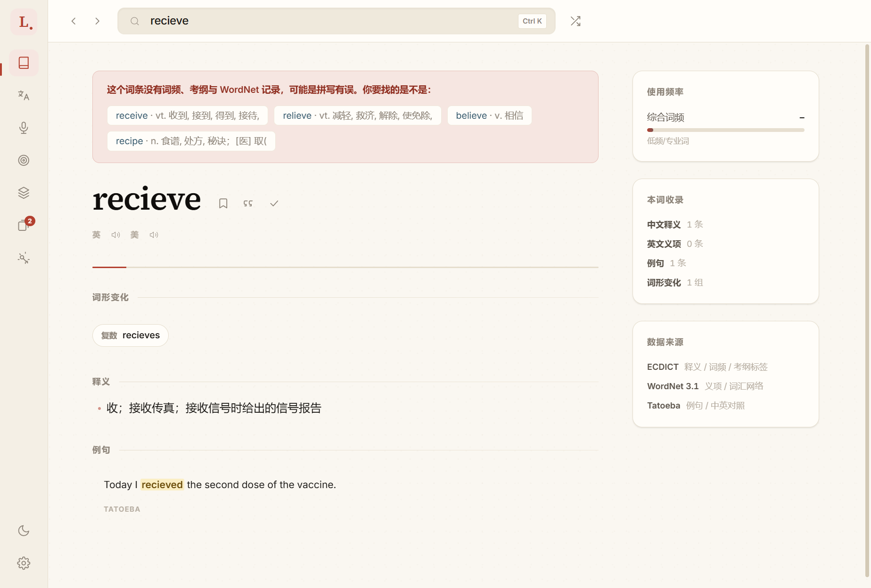Open the network graph sidebar icon

(24, 258)
